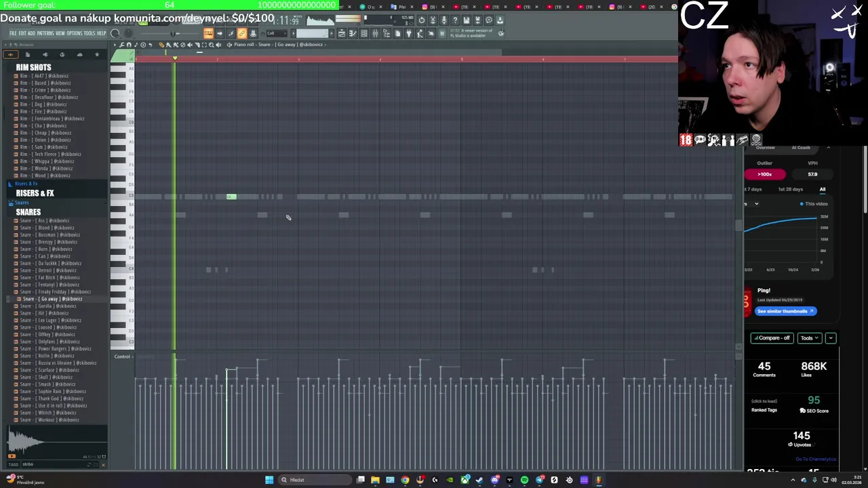Select Snare - [ Workout ] sample
This screenshot has width=868, height=488.
49,420
